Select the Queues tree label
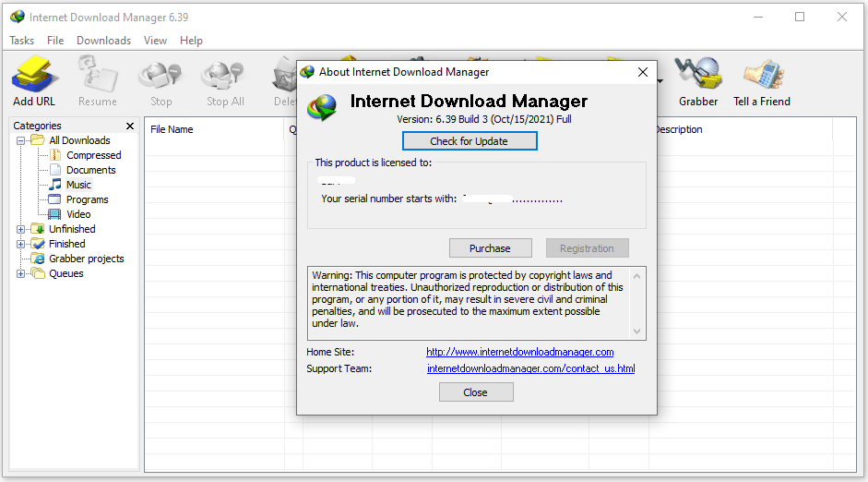The image size is (868, 482). click(66, 273)
